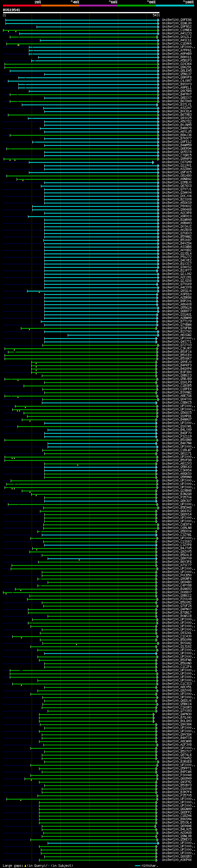Select the UniRef100_C1EHK4 label
The height and width of the screenshot is (868, 197).
tap(176, 43)
